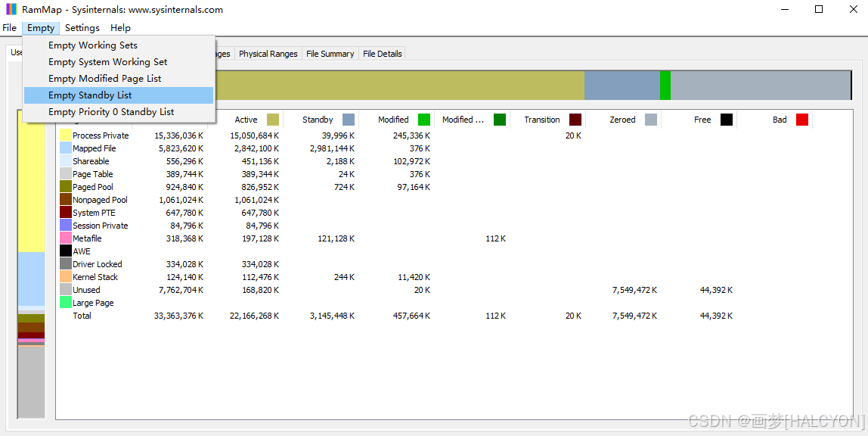Click the olive Active segment of memory bar
The width and height of the screenshot is (868, 436).
point(400,86)
